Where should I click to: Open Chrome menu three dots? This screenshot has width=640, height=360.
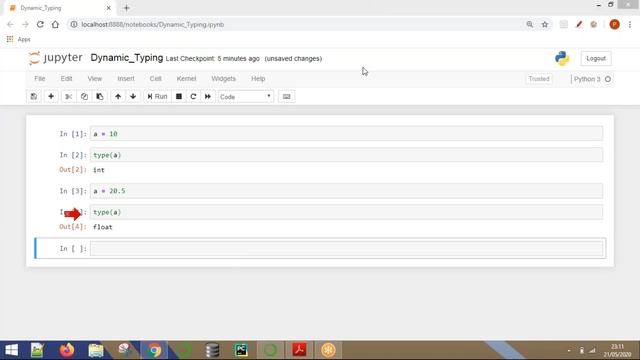point(630,24)
